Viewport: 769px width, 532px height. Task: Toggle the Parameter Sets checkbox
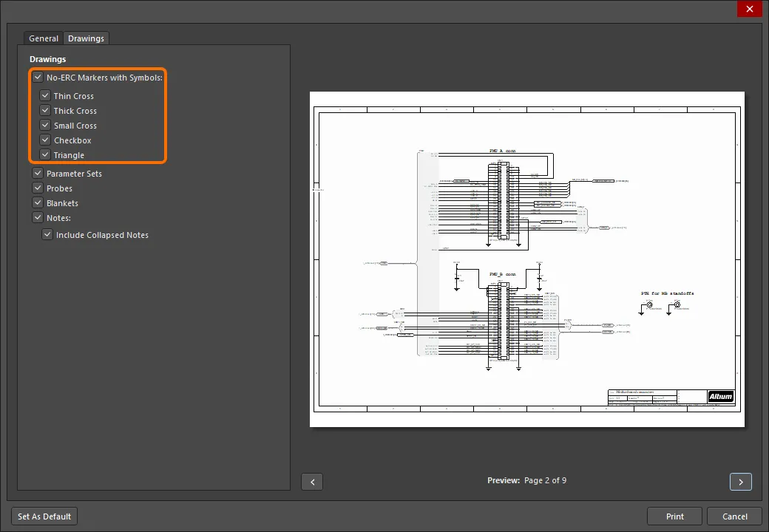pyautogui.click(x=38, y=173)
